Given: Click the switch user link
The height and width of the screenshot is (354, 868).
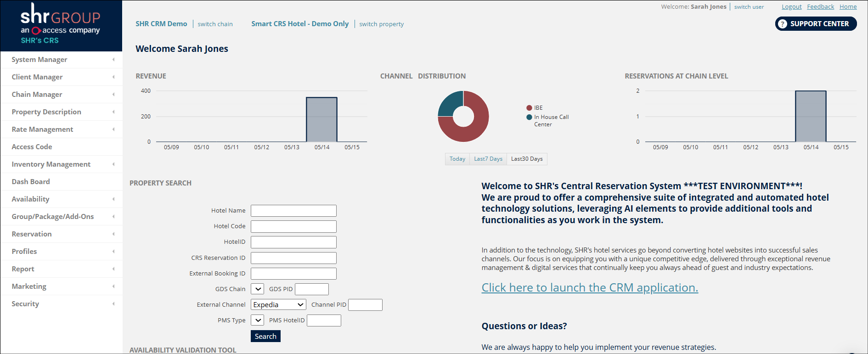Looking at the screenshot, I should pos(749,7).
